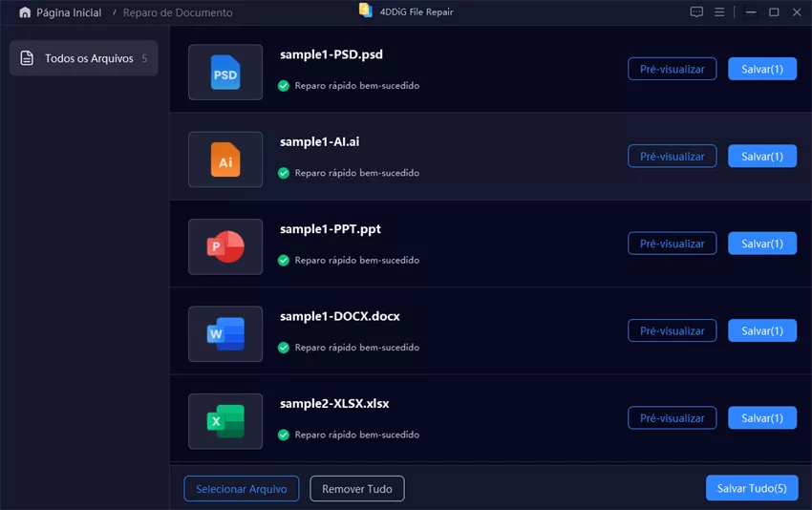Click the home icon beside Página Inicial

click(x=25, y=12)
